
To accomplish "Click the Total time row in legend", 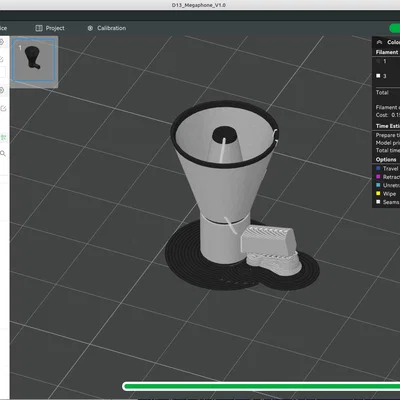I will [387, 150].
